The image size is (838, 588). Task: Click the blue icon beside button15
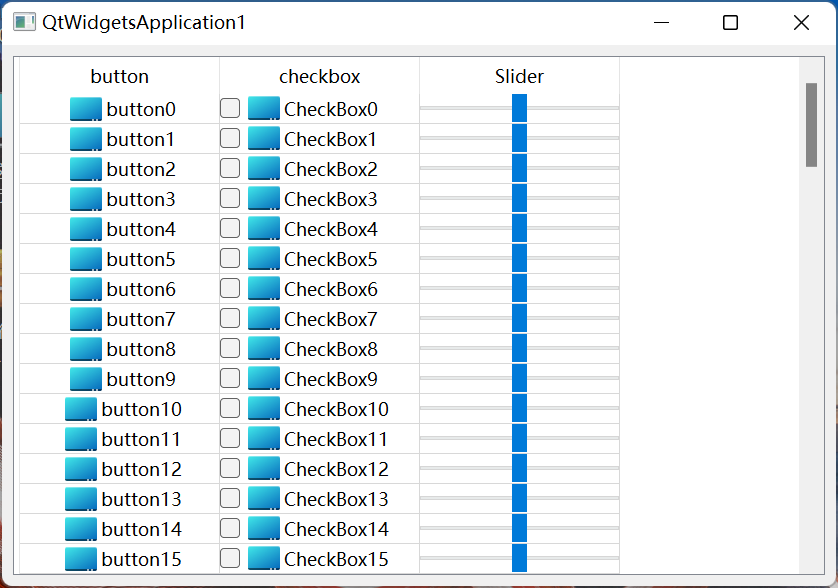(x=81, y=559)
